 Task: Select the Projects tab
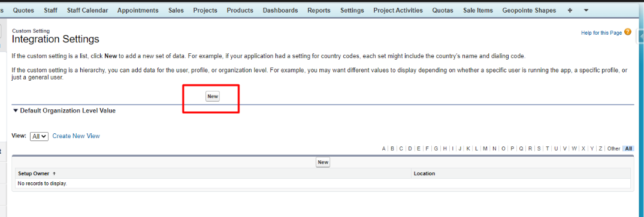tap(205, 10)
